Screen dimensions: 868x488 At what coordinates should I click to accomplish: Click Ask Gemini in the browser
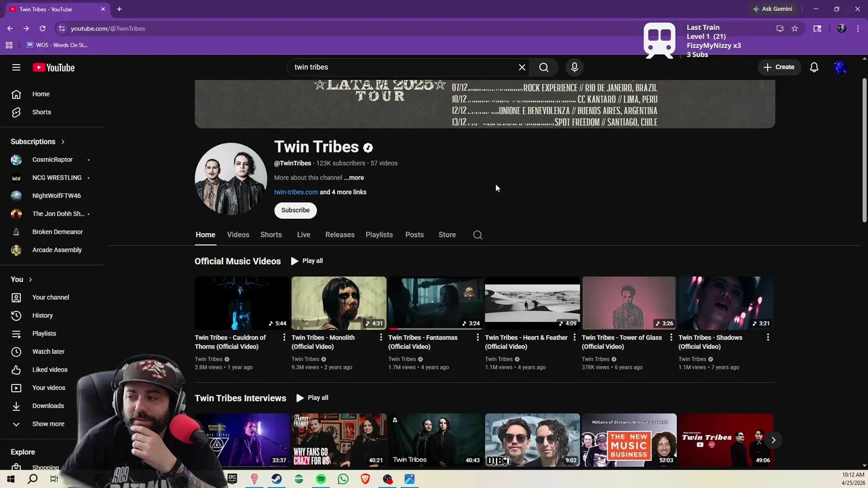tap(772, 9)
